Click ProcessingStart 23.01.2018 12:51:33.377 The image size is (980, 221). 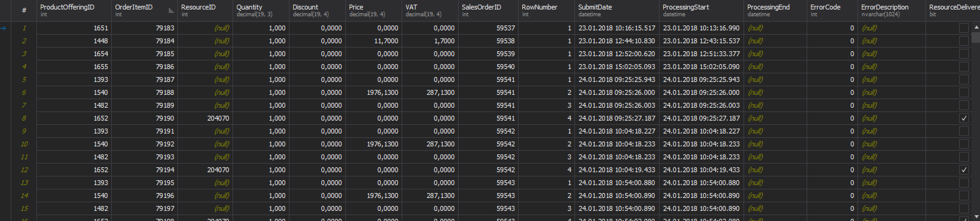701,54
